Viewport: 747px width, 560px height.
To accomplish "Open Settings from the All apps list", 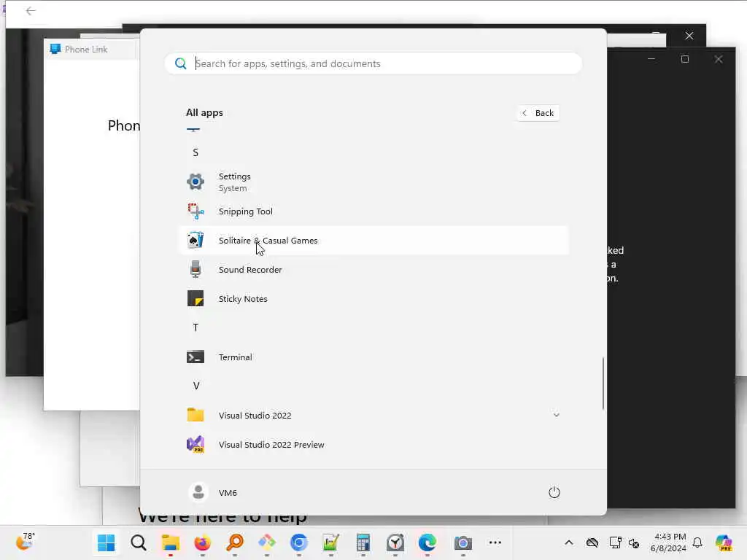I will [373, 182].
